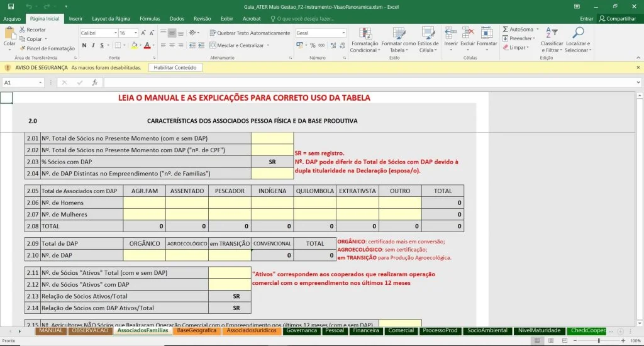Screen dimensions: 644x346
Task: Open the font color red A swatch
Action: point(146,45)
